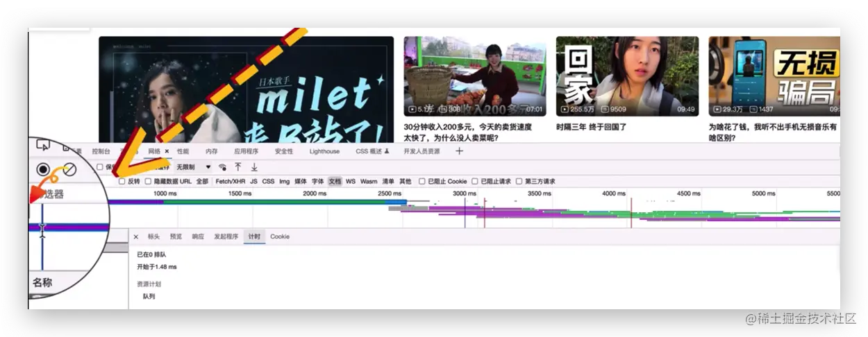Open the 无限制 throttling dropdown

pyautogui.click(x=194, y=167)
